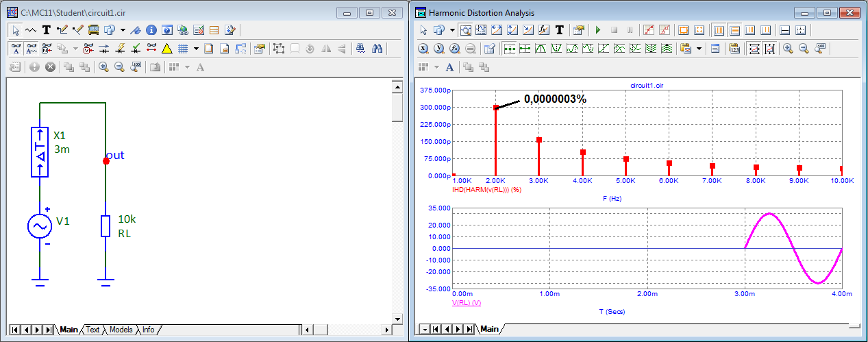Toggle Attribute Text display in schematic toolbar
868x342 pixels.
coord(32,49)
